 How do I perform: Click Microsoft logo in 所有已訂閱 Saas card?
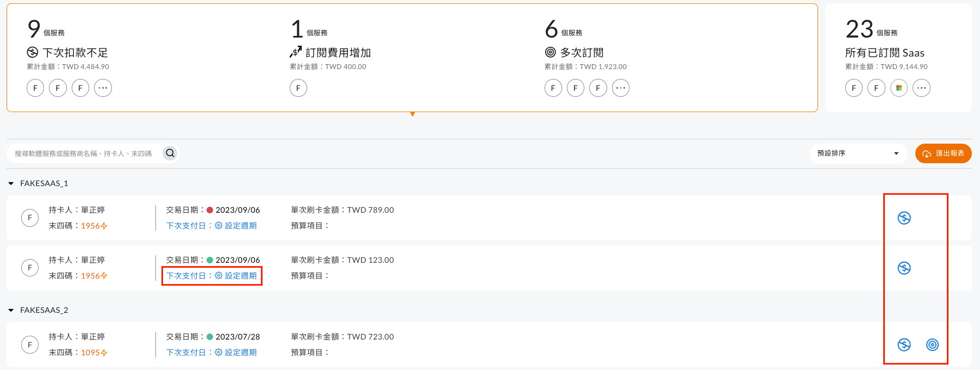coord(899,88)
